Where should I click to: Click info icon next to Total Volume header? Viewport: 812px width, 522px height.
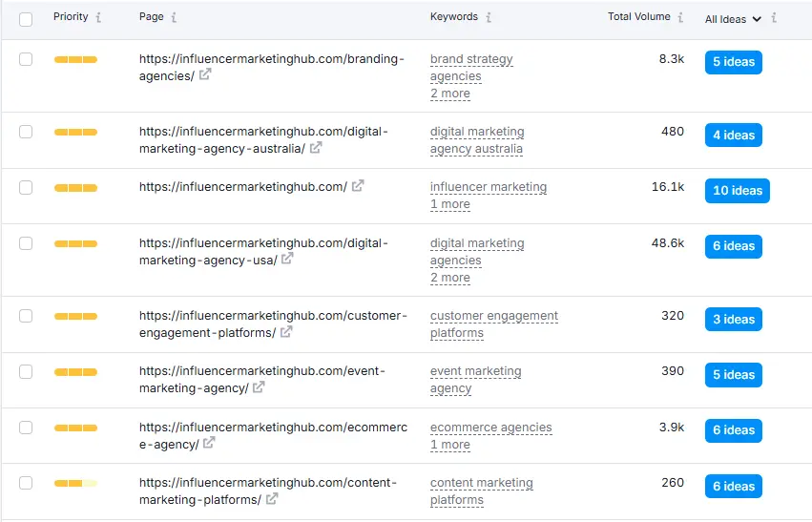pos(680,17)
